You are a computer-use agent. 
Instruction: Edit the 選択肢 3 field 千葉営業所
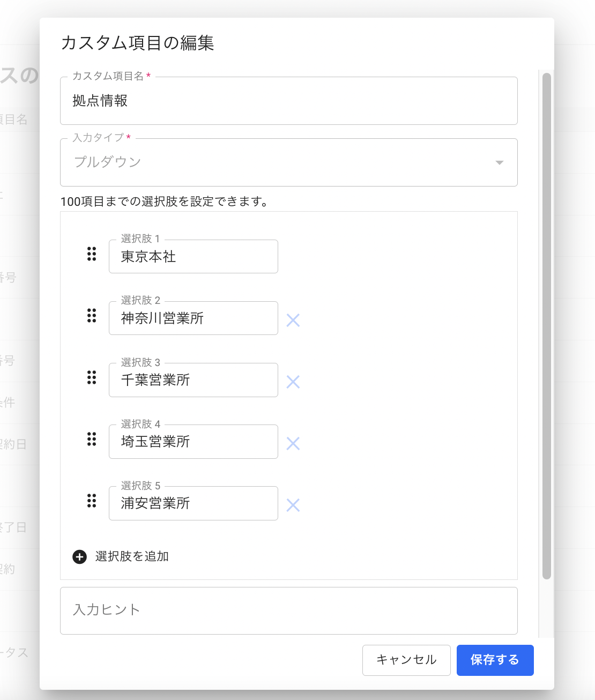(193, 380)
